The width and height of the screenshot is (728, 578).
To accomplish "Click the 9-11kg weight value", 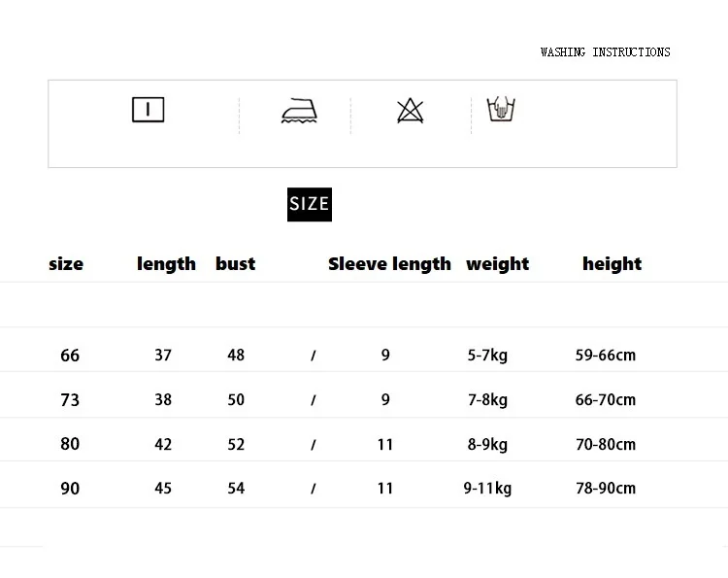I will [x=487, y=489].
